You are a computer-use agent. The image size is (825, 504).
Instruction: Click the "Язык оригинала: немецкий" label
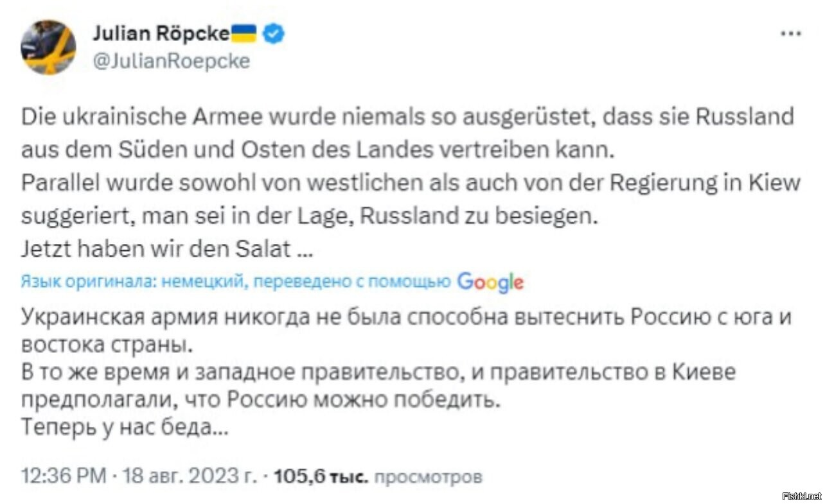pyautogui.click(x=131, y=281)
